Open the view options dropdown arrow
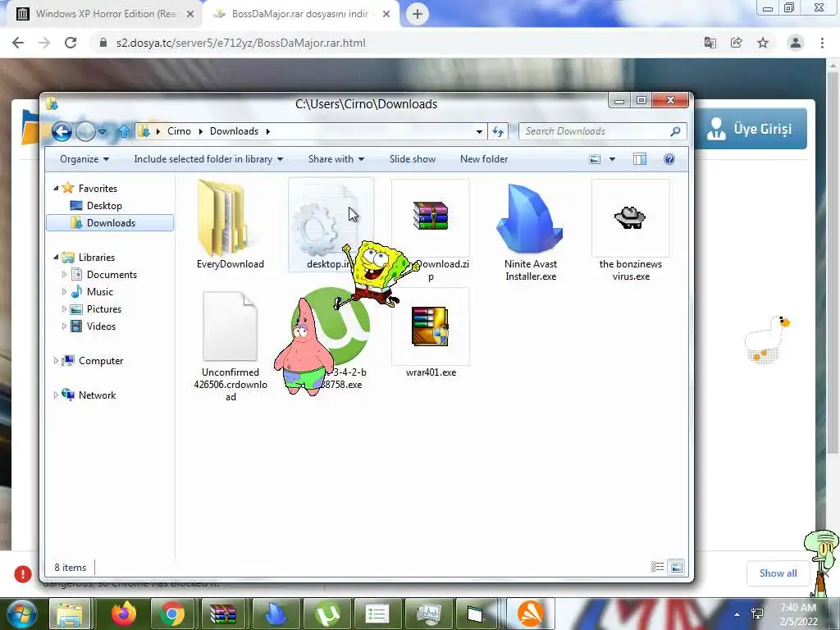The image size is (840, 630). click(x=612, y=159)
